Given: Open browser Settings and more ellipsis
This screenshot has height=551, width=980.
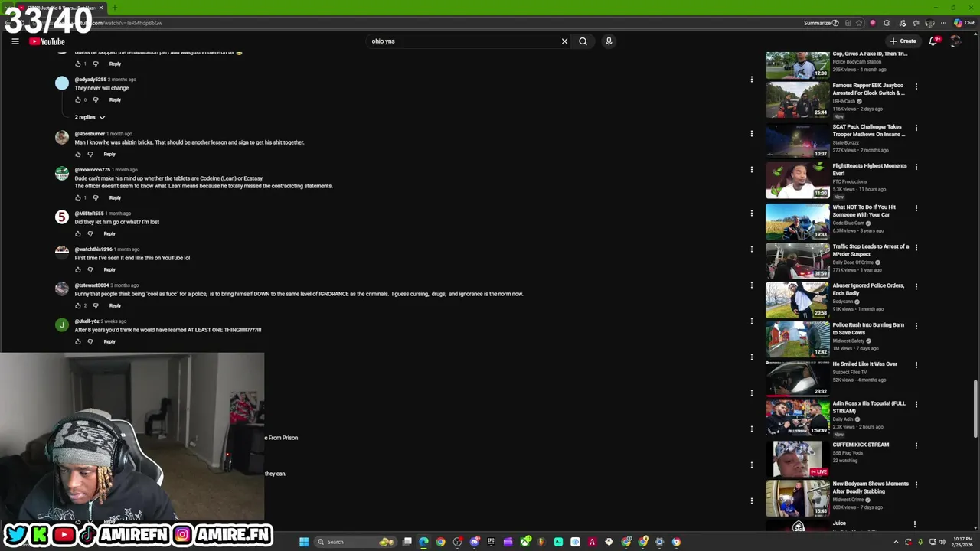Looking at the screenshot, I should coord(943,23).
